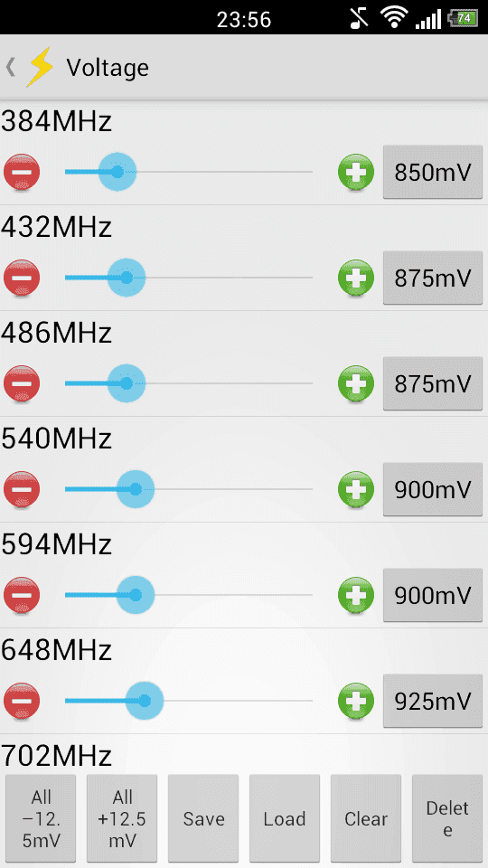The height and width of the screenshot is (868, 488).
Task: Tap the battery indicator in status bar
Action: 463,18
